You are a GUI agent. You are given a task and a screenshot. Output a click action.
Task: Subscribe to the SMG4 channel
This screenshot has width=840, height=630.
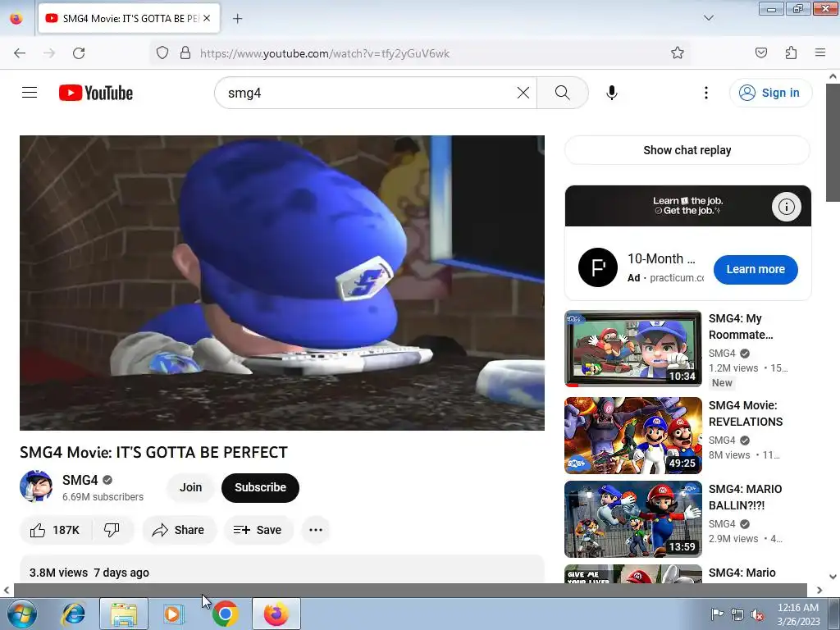pyautogui.click(x=260, y=487)
